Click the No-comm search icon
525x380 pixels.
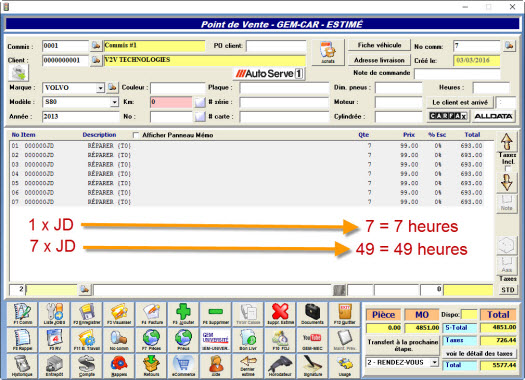tap(119, 340)
